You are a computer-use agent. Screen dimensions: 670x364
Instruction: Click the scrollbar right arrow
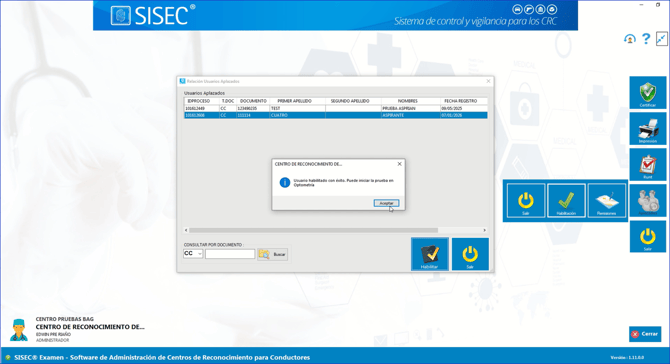point(485,230)
